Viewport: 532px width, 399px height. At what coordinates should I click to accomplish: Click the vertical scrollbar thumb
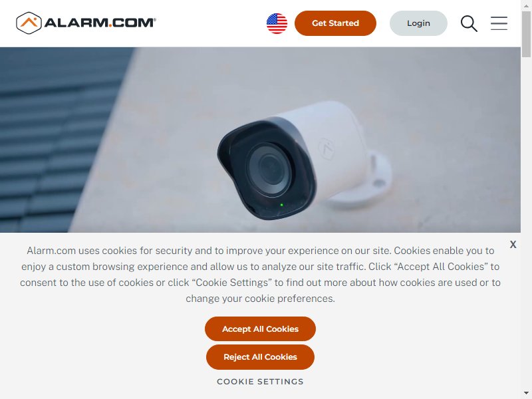point(526,34)
